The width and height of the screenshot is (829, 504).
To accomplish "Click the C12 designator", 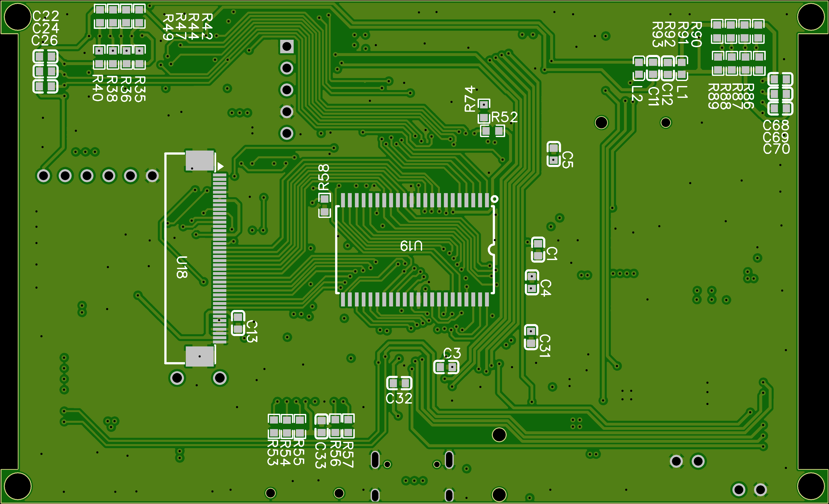I will [667, 95].
